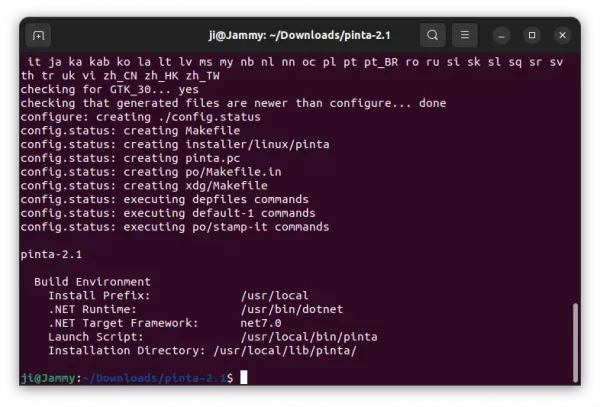
Task: Click the 'creating installer/linux/pinta' line
Action: [x=175, y=145]
